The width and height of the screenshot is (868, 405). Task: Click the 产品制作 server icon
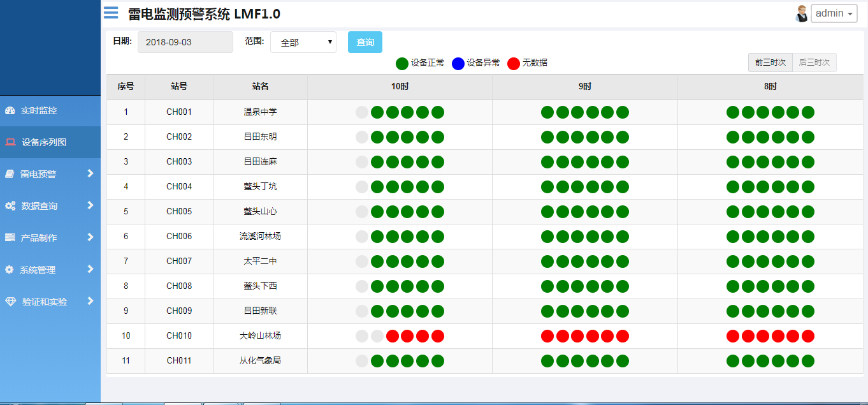tap(10, 237)
